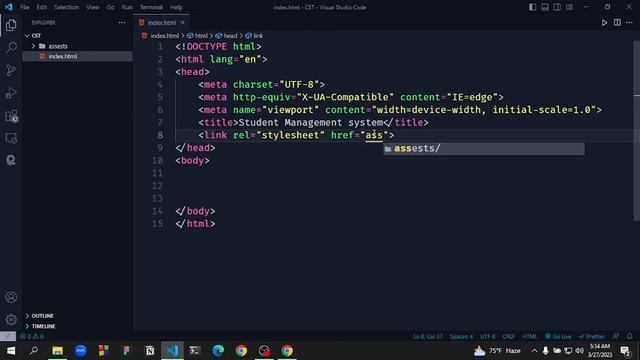Open the Edit menu
The image size is (640, 360).
coord(41,7)
